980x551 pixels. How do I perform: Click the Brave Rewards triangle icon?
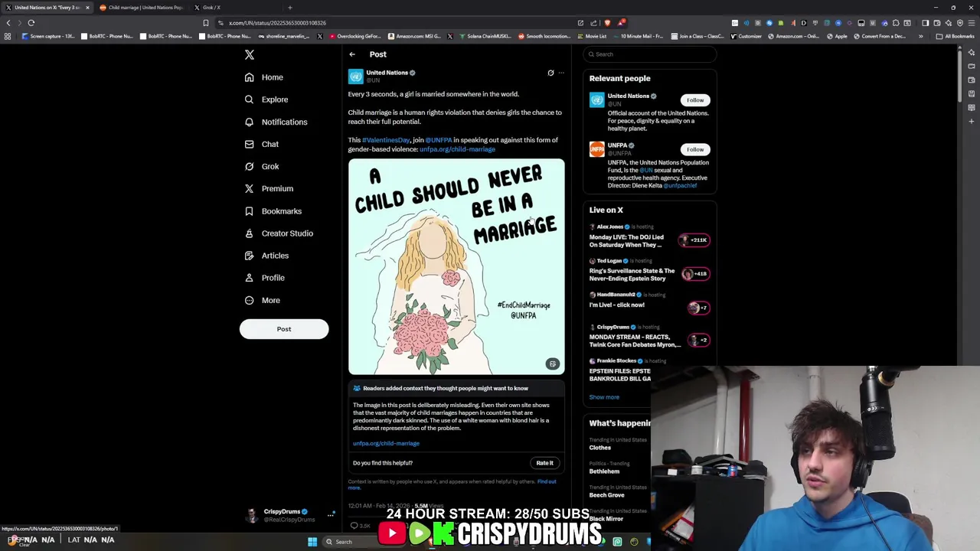pyautogui.click(x=622, y=23)
